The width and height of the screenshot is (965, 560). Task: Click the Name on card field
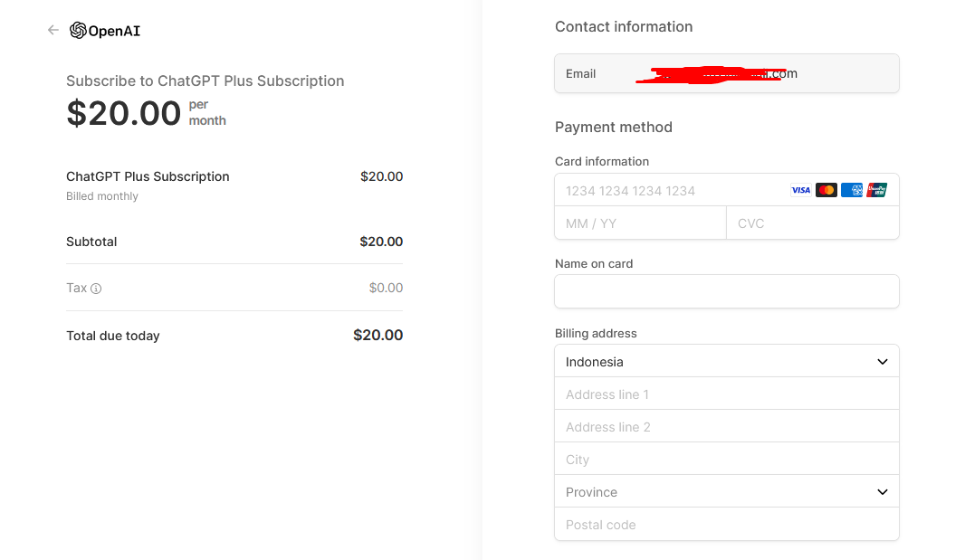click(x=727, y=291)
